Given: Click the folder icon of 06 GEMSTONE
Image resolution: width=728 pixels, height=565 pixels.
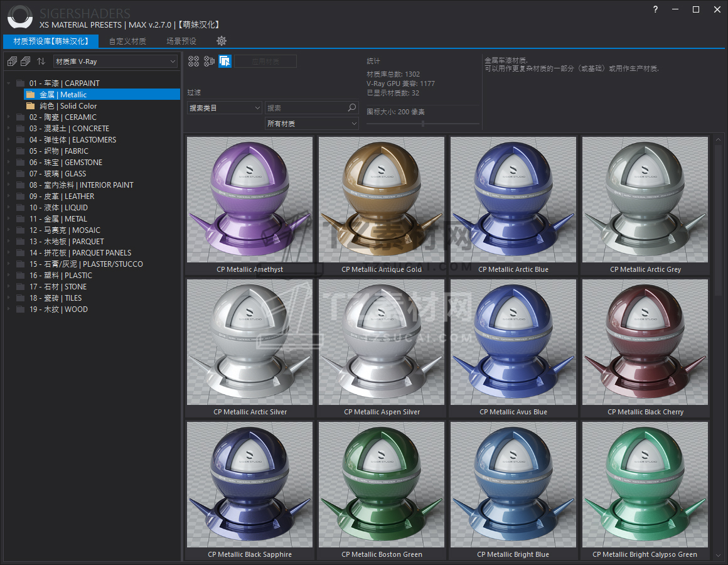Looking at the screenshot, I should click(x=20, y=163).
